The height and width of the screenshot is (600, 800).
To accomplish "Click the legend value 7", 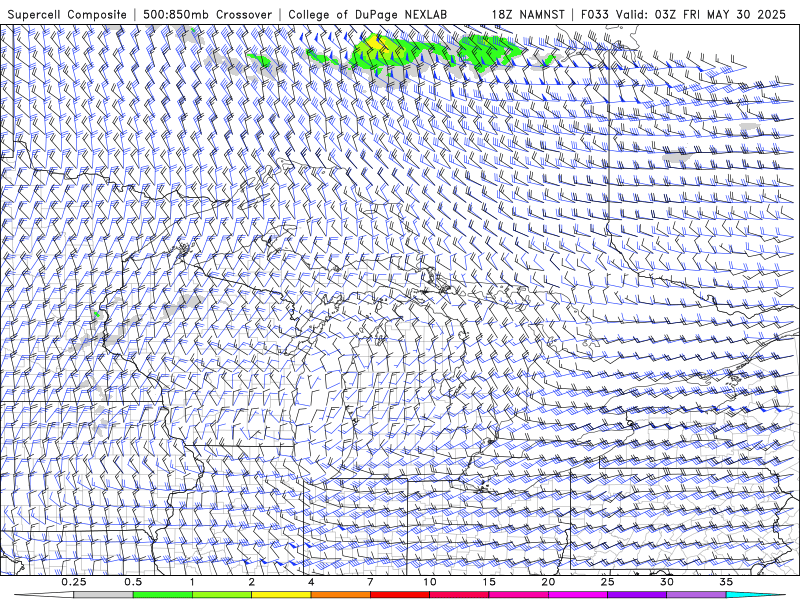I will (x=370, y=582).
